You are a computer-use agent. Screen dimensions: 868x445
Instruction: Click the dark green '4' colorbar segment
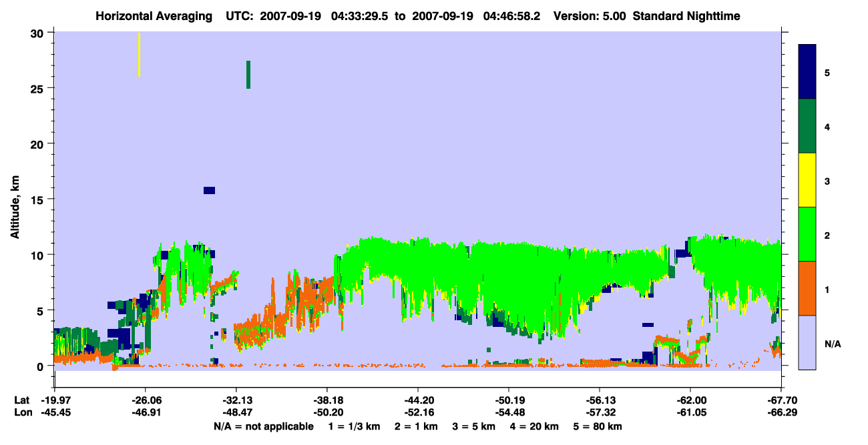(x=807, y=126)
